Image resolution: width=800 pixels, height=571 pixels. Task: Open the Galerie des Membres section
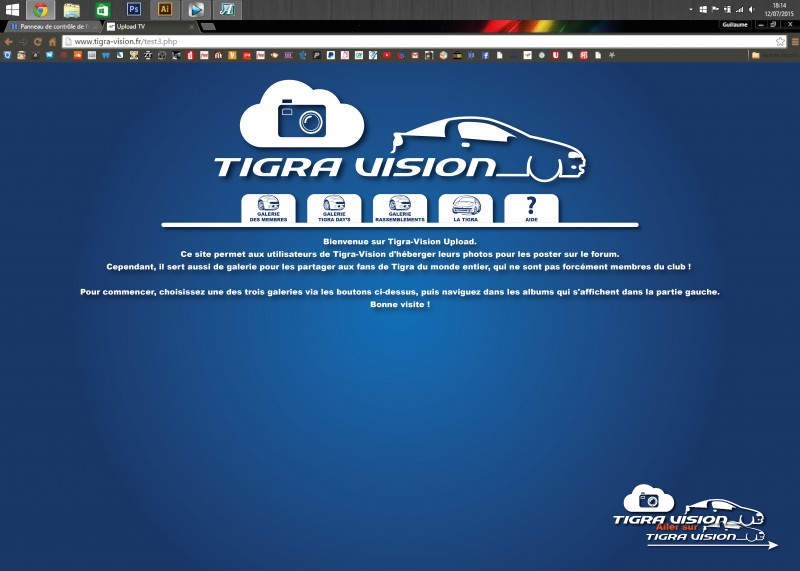[269, 208]
